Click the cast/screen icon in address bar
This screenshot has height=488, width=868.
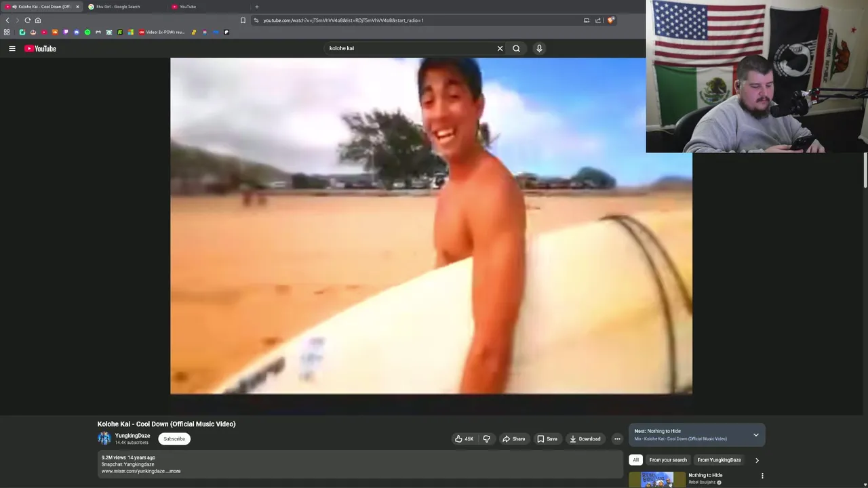pos(587,20)
